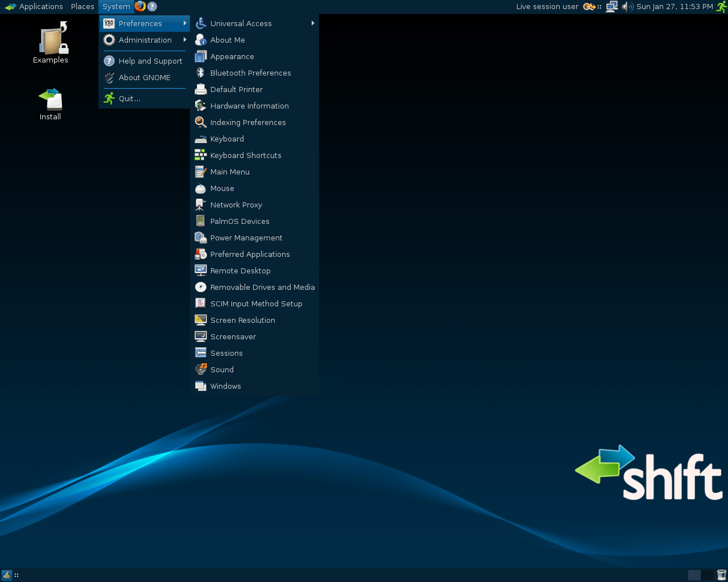The width and height of the screenshot is (728, 582).
Task: Open the Administration submenu
Action: point(144,40)
